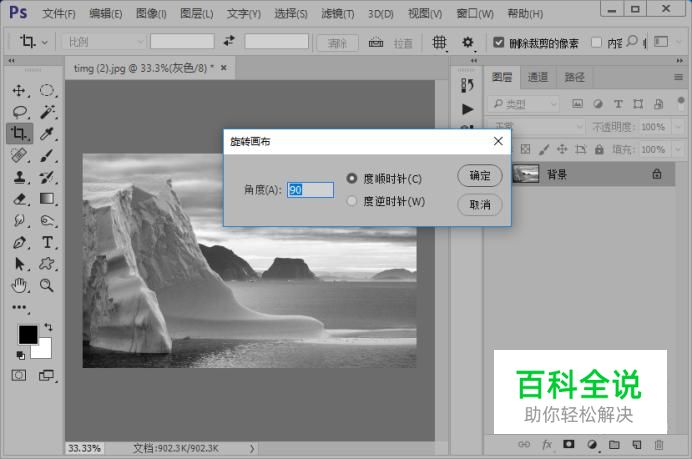Select clockwise rotation radio button
The height and width of the screenshot is (459, 692).
pyautogui.click(x=352, y=178)
